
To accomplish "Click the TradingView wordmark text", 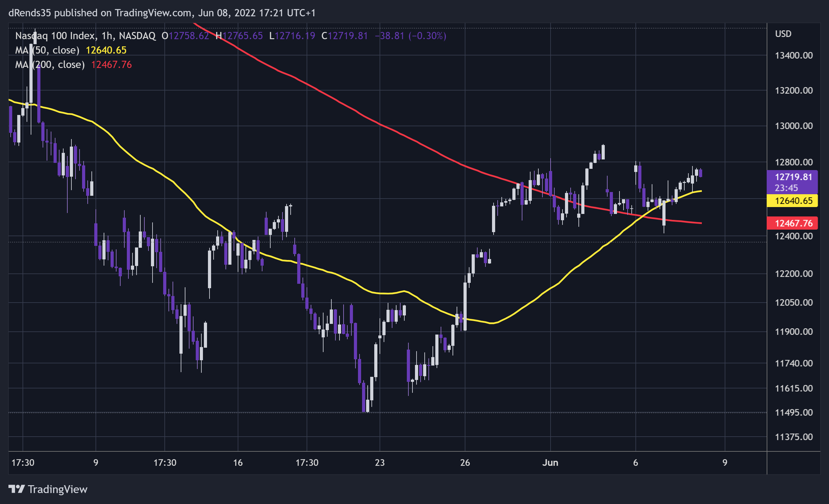I will [x=58, y=489].
